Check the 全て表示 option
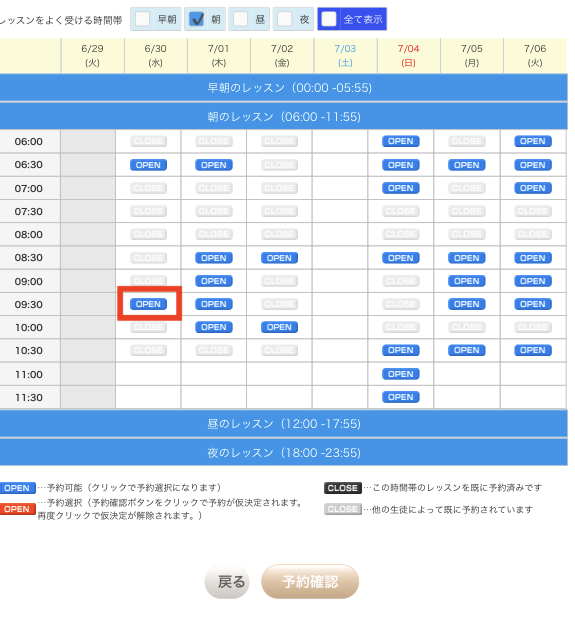This screenshot has width=575, height=621. (x=329, y=19)
